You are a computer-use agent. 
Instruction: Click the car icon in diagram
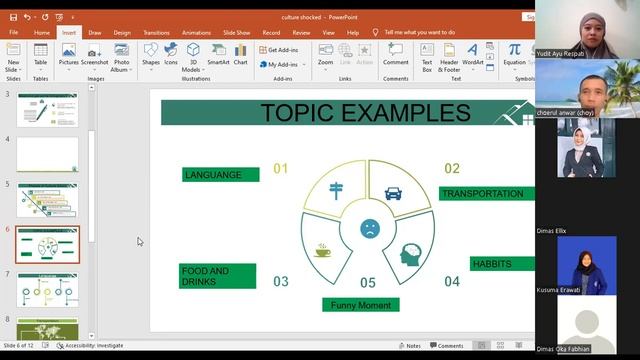point(393,193)
